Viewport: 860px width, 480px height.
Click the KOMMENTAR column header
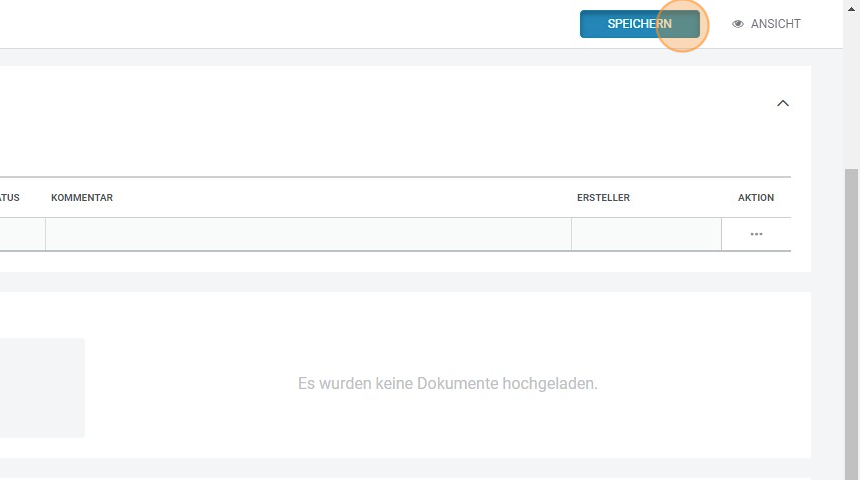point(82,197)
